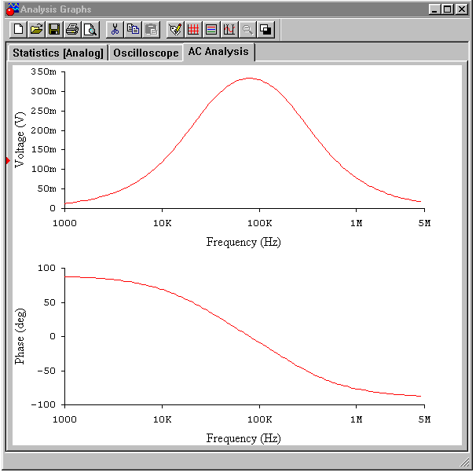Select the AC Analysis tab
This screenshot has height=472, width=476.
point(218,52)
